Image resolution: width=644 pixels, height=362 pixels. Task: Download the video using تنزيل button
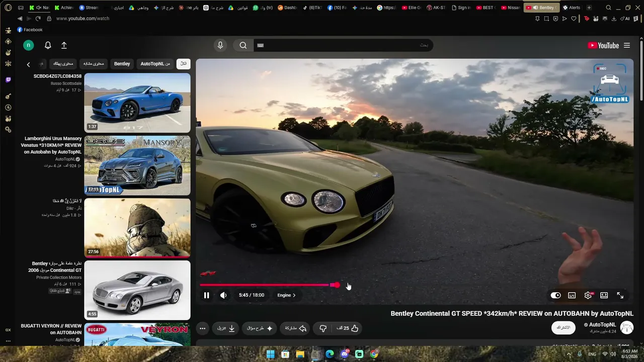(x=226, y=328)
